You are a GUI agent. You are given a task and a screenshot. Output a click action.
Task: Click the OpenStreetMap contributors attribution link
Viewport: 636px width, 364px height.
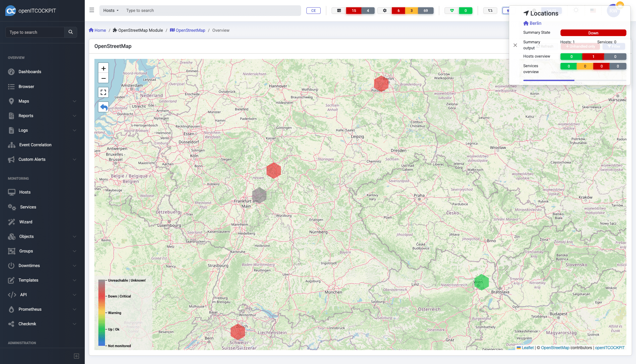[x=555, y=348]
